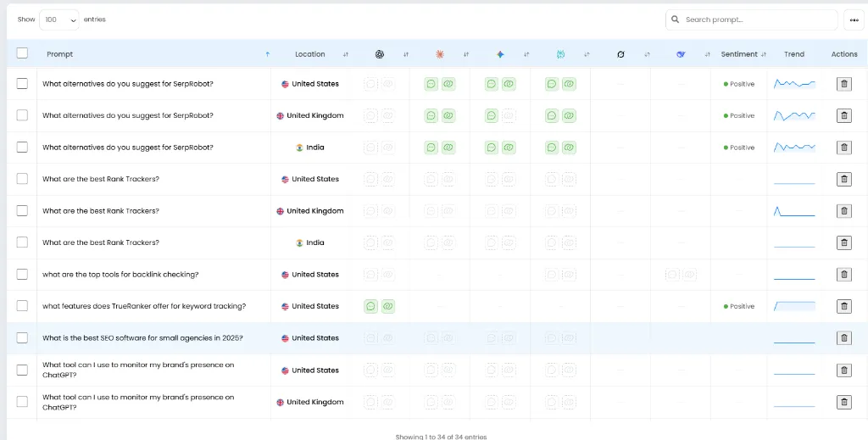
Task: Check the best Rank Trackers United States row
Action: (x=22, y=179)
